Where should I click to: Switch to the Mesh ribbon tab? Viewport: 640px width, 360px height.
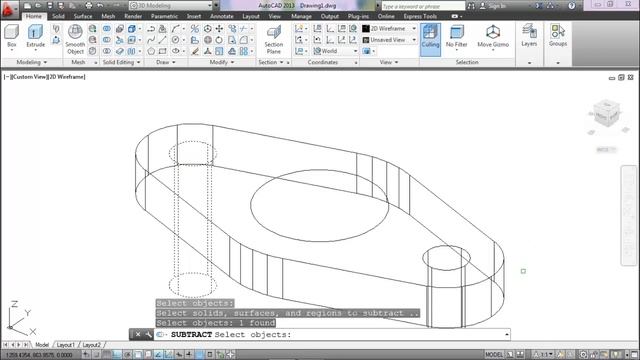(108, 16)
